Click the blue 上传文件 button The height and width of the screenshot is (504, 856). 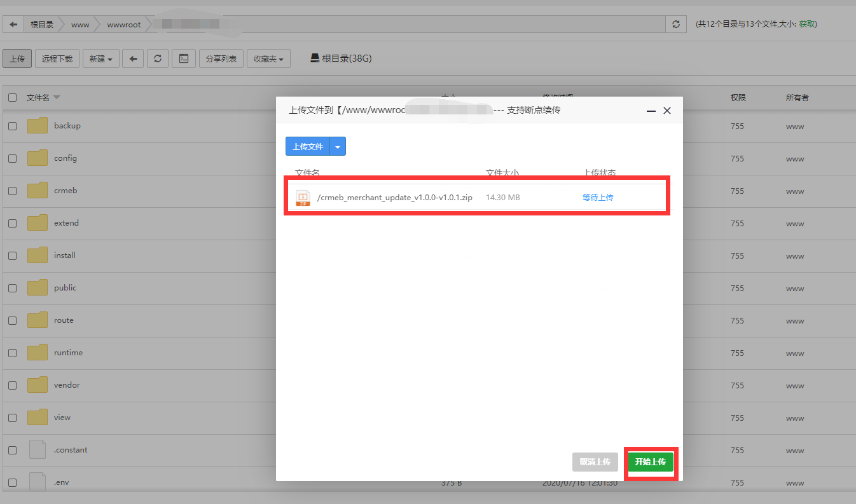tap(308, 146)
